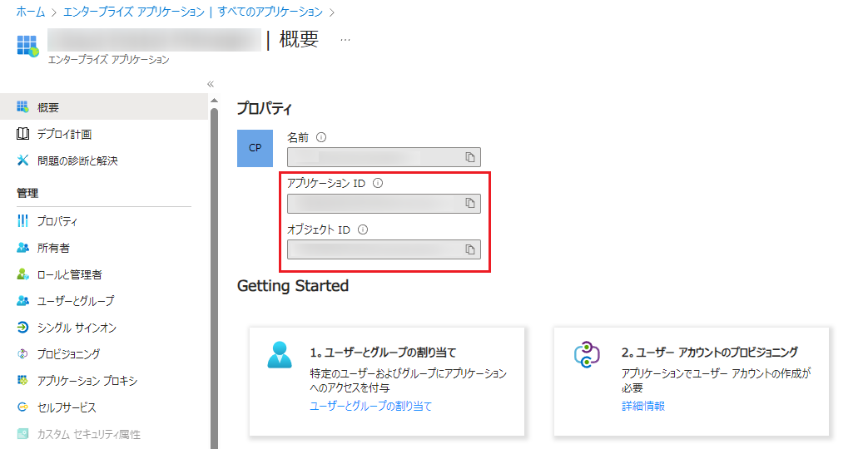
Task: Show info tooltip for オブジェクト ID
Action: coord(363,229)
